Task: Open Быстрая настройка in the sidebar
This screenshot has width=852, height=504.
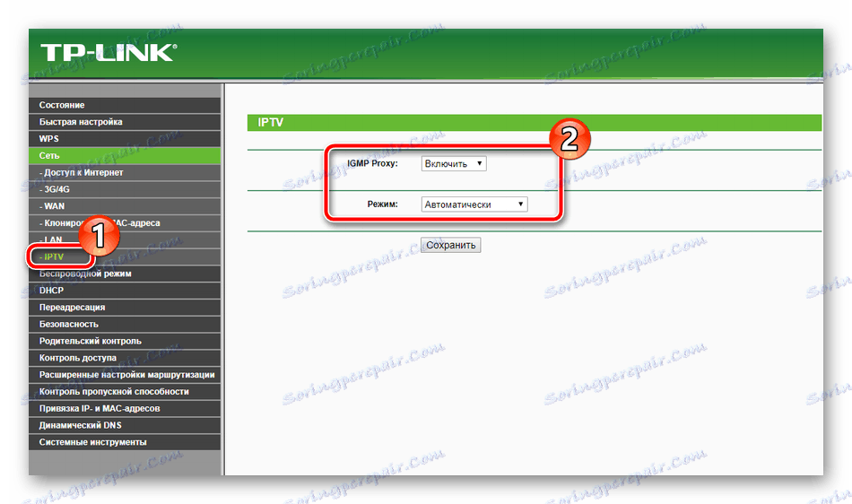Action: pos(125,122)
